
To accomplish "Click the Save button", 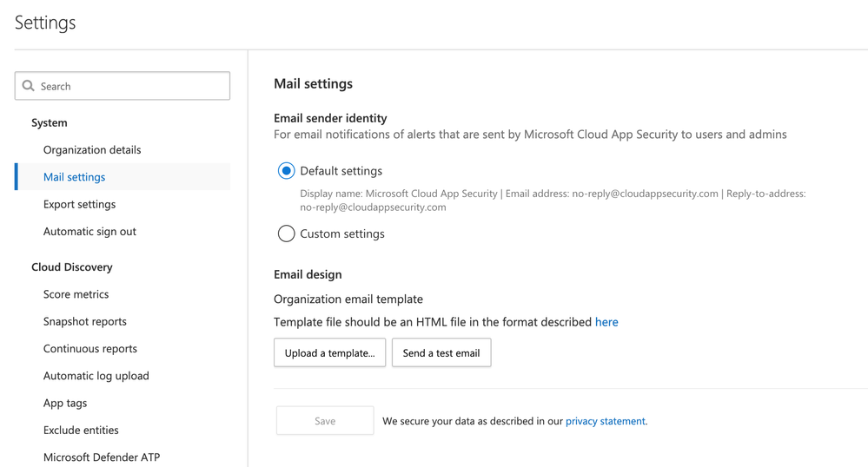I will [325, 420].
